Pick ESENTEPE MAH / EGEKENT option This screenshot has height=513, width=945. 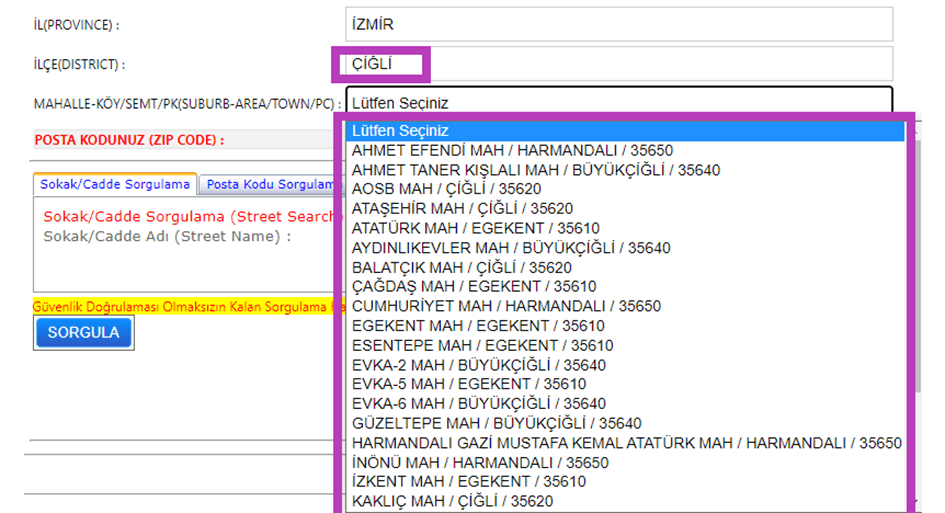[482, 345]
